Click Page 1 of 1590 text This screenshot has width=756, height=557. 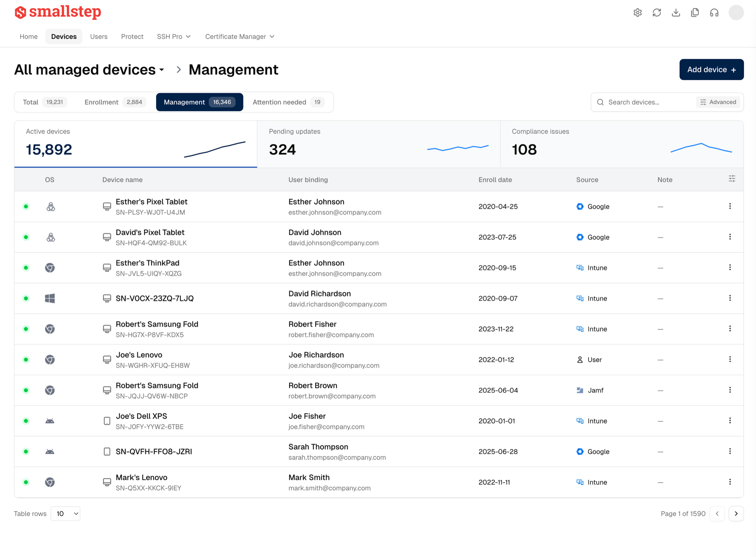coord(683,514)
